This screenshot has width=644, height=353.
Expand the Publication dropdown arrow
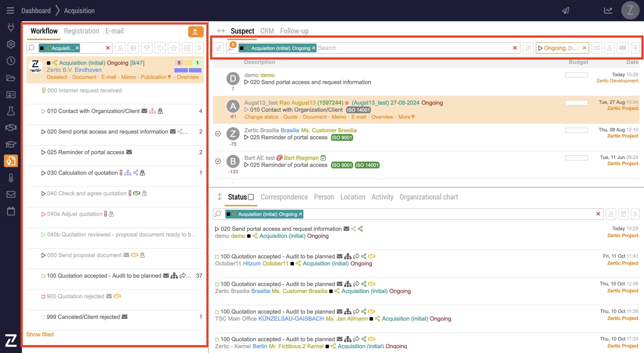[x=169, y=77]
